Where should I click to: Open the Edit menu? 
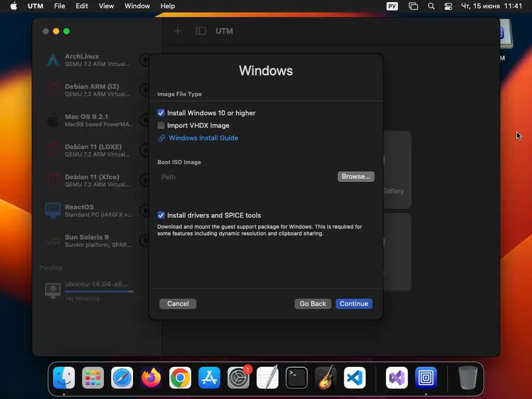point(82,6)
